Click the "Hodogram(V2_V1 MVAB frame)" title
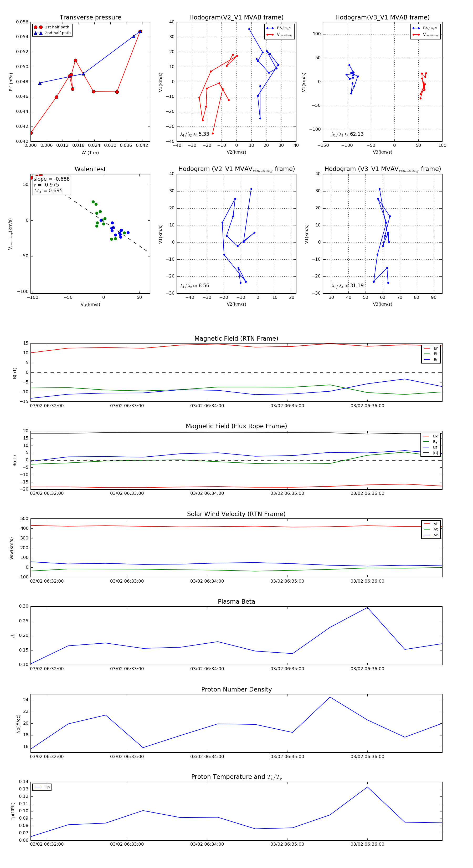The width and height of the screenshot is (473, 868). pos(236,18)
